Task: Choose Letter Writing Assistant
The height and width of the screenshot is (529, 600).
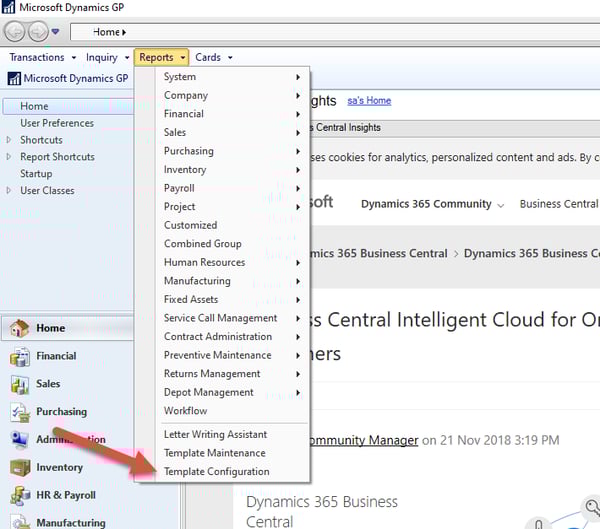Action: 232,434
